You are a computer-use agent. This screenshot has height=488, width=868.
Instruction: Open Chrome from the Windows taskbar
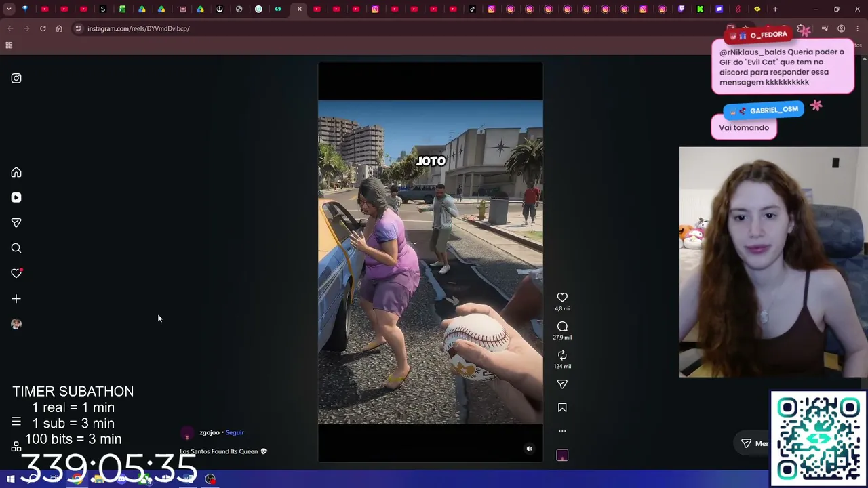[x=77, y=479]
